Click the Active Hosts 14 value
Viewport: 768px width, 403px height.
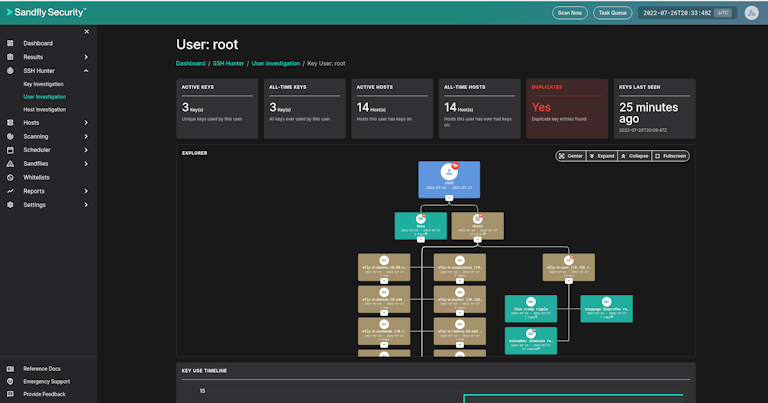click(362, 107)
